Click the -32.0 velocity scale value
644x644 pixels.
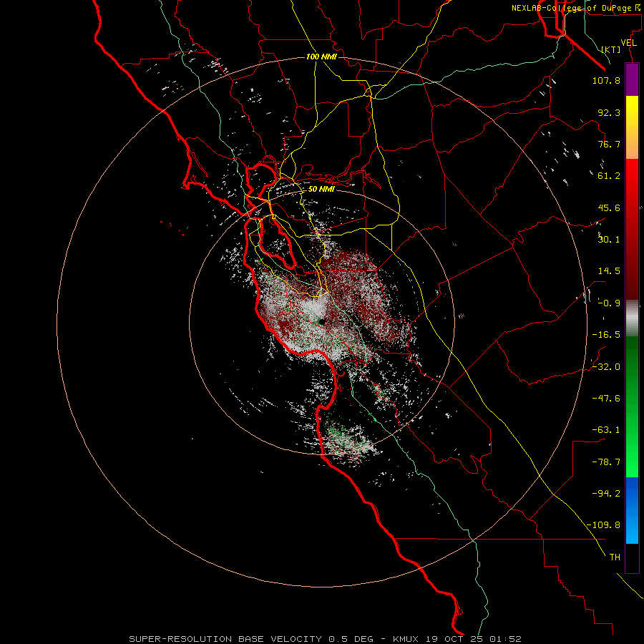pos(606,367)
